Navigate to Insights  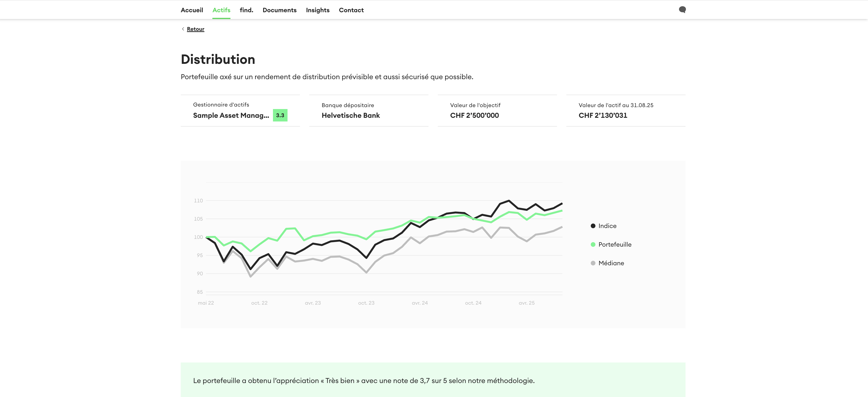coord(317,10)
